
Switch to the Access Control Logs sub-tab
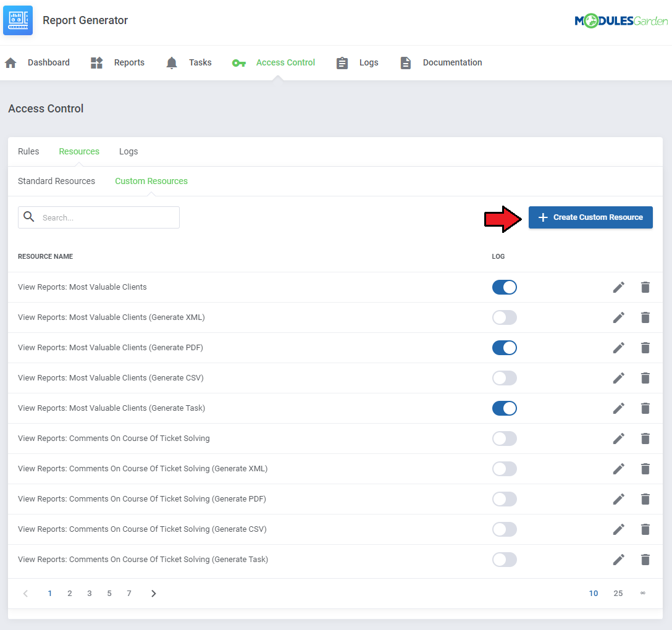[128, 151]
